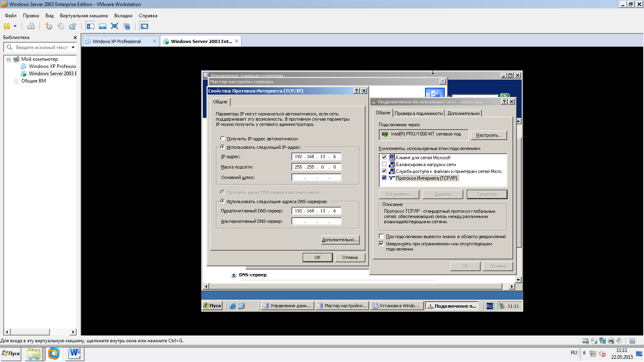Toggle the library sidebar view icon
The height and width of the screenshot is (362, 644).
(91, 26)
